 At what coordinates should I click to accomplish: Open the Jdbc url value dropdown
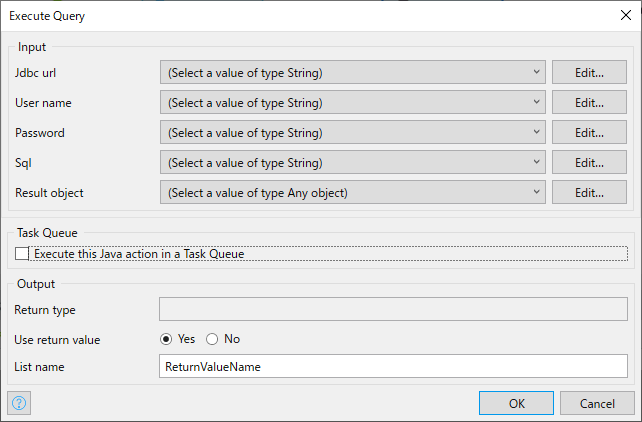(x=353, y=73)
